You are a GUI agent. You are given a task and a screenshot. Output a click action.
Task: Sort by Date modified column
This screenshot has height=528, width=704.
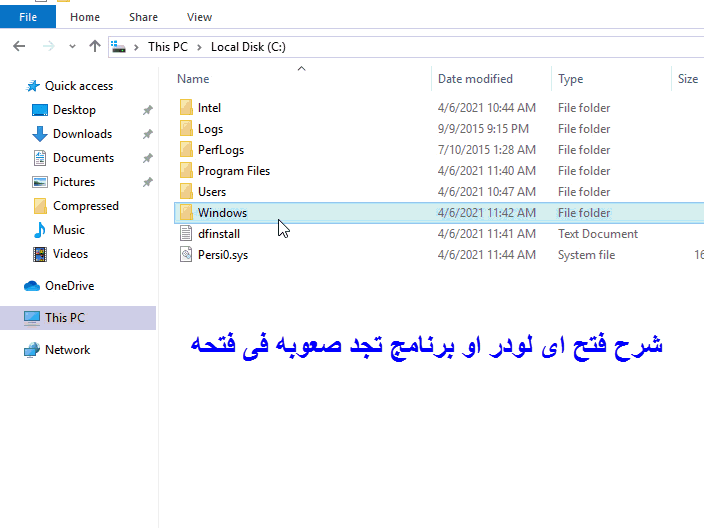point(475,79)
